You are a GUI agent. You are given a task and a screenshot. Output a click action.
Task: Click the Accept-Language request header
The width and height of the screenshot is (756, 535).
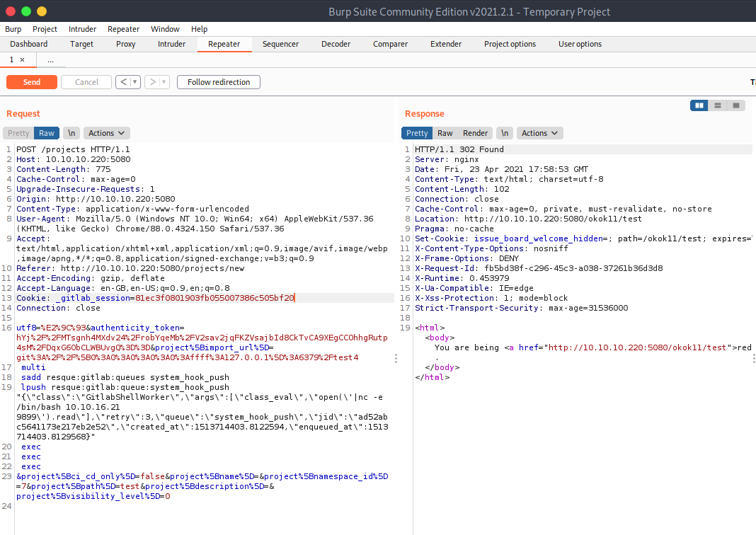click(x=123, y=288)
